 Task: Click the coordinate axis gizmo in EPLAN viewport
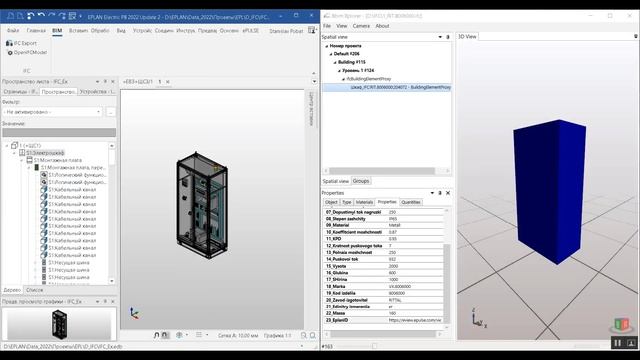pos(134,313)
